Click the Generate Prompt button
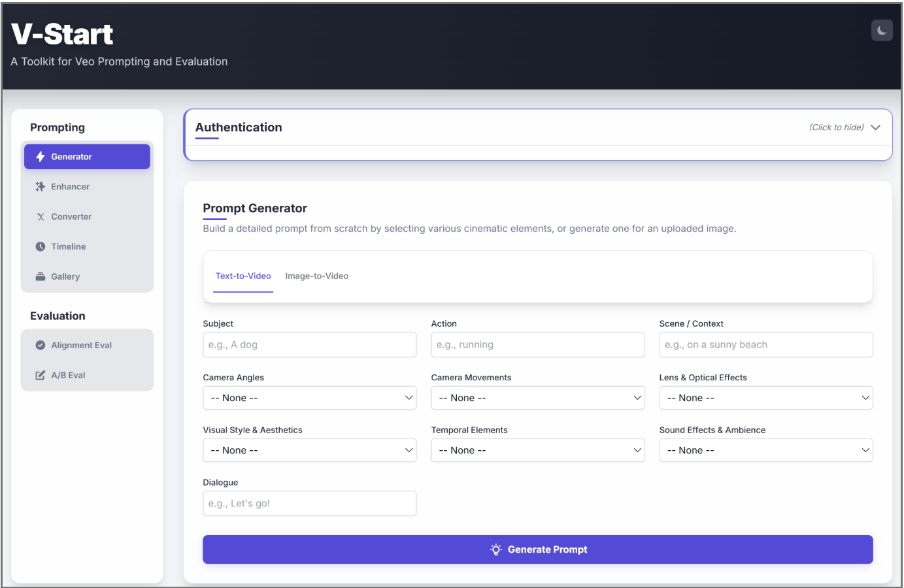This screenshot has height=588, width=904. pyautogui.click(x=538, y=549)
